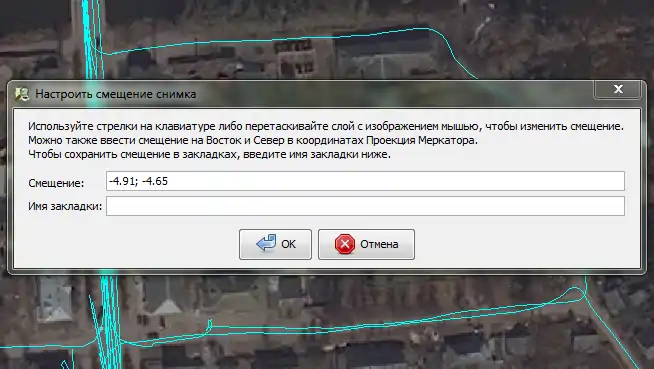Click the blue return arrow icon on OK
Viewport: 654px width, 369px height.
[266, 243]
